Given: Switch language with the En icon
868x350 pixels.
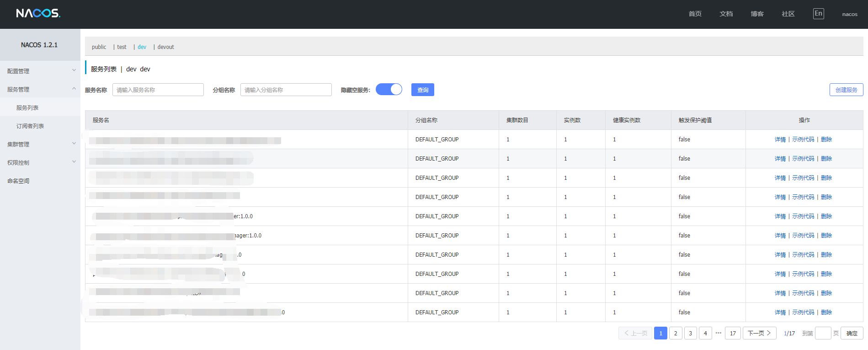Looking at the screenshot, I should pyautogui.click(x=818, y=13).
